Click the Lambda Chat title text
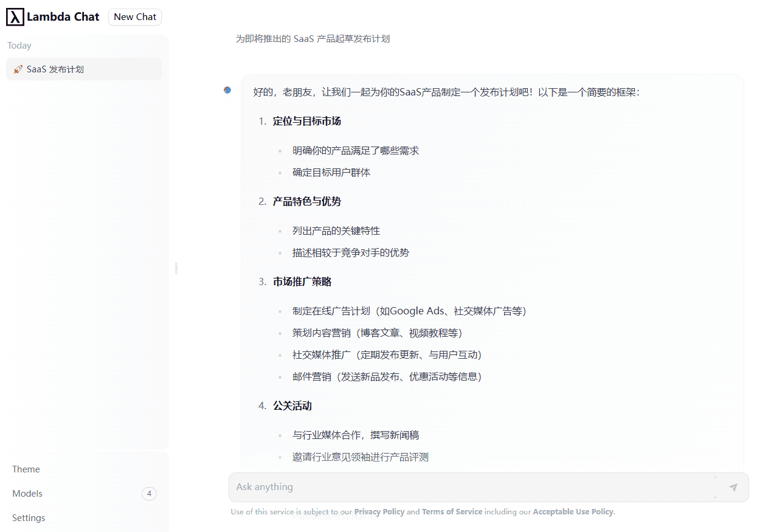 63,17
